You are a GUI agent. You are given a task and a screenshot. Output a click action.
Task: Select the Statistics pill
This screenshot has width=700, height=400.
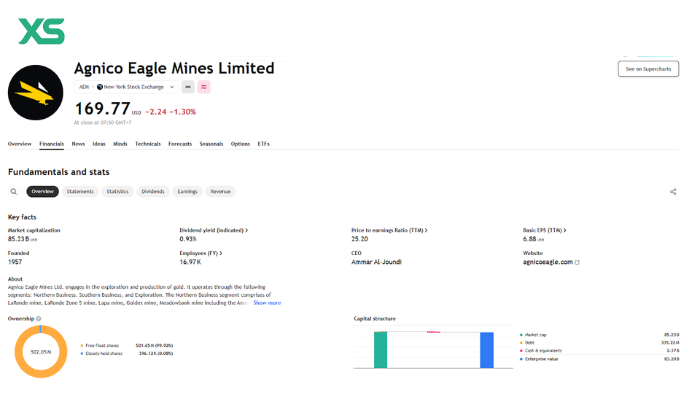pyautogui.click(x=117, y=192)
